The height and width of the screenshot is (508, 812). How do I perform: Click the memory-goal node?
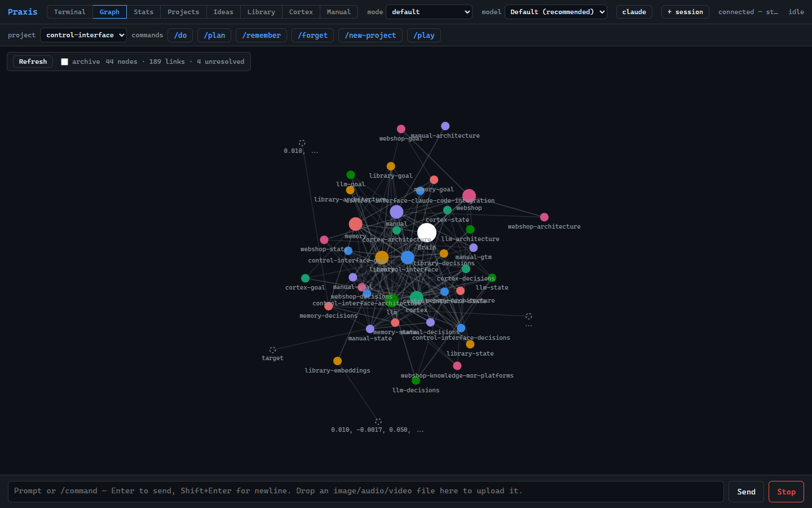click(434, 179)
